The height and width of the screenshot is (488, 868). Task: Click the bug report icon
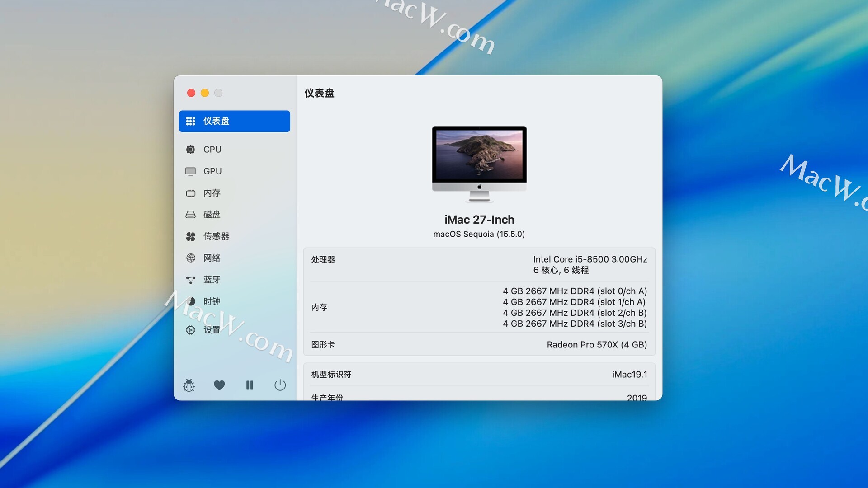click(x=189, y=385)
